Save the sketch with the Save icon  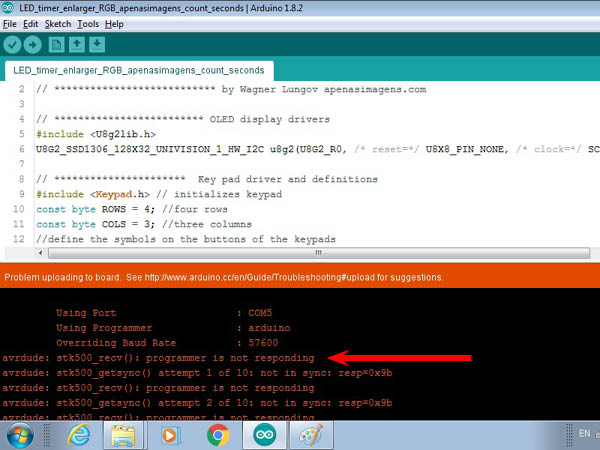(x=96, y=45)
